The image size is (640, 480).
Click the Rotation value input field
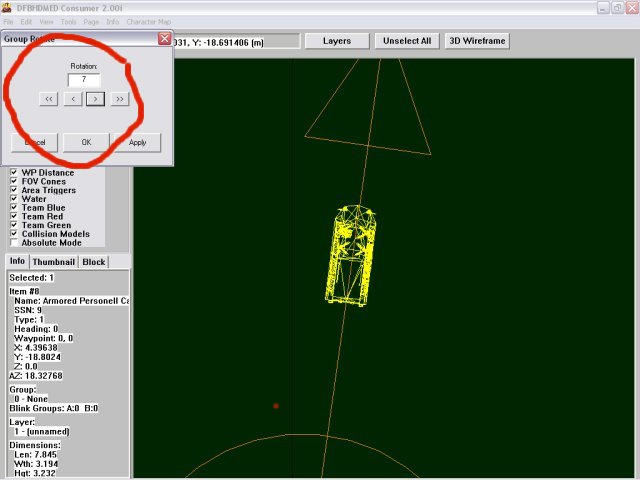point(84,80)
